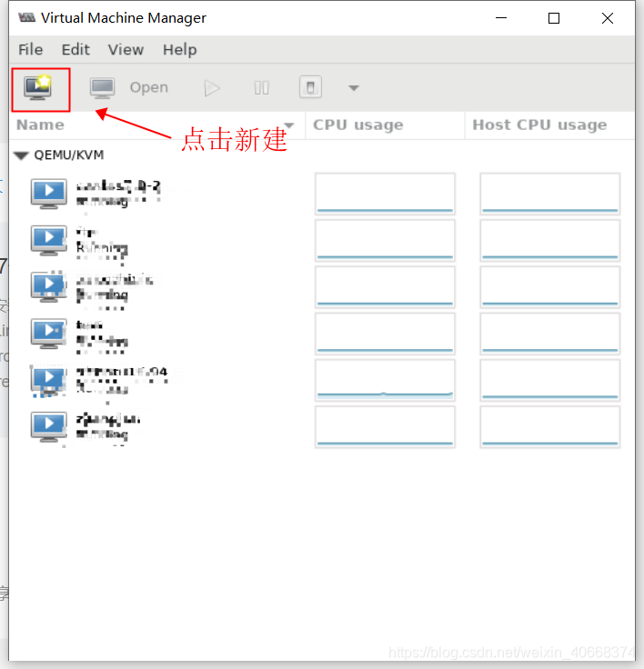
Task: Create a new virtual machine
Action: click(x=38, y=88)
